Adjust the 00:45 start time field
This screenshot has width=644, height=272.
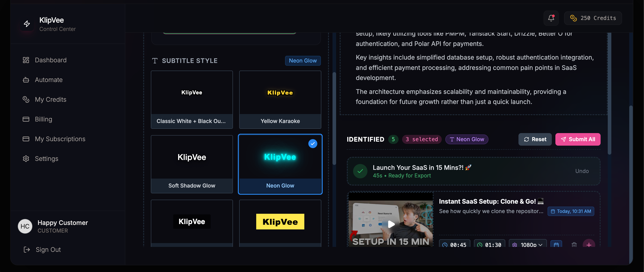pos(455,245)
